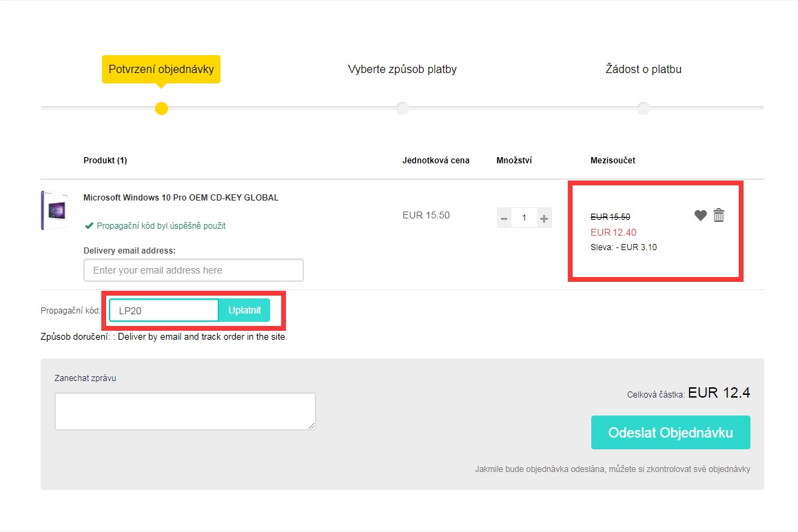Click the promo code field containing LP20

(x=164, y=311)
